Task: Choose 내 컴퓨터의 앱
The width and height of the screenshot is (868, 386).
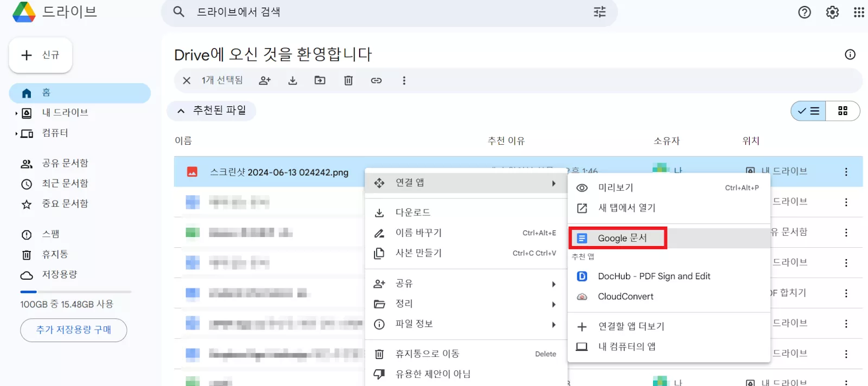Action: [669, 347]
